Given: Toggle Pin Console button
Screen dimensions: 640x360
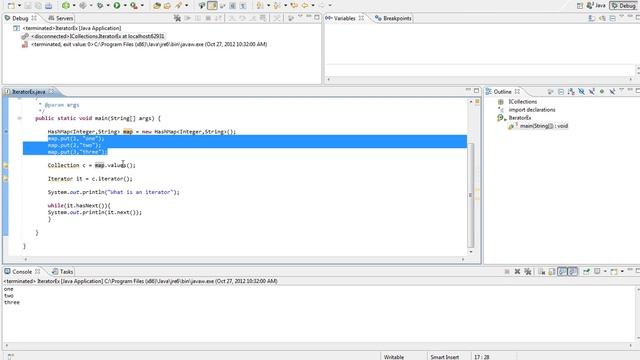Looking at the screenshot, I should (586, 271).
